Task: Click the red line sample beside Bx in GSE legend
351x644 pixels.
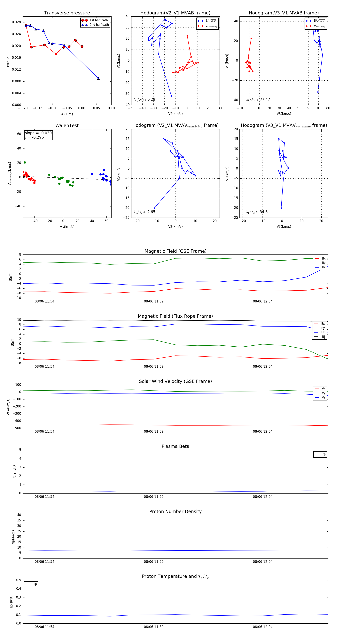Action: point(317,259)
